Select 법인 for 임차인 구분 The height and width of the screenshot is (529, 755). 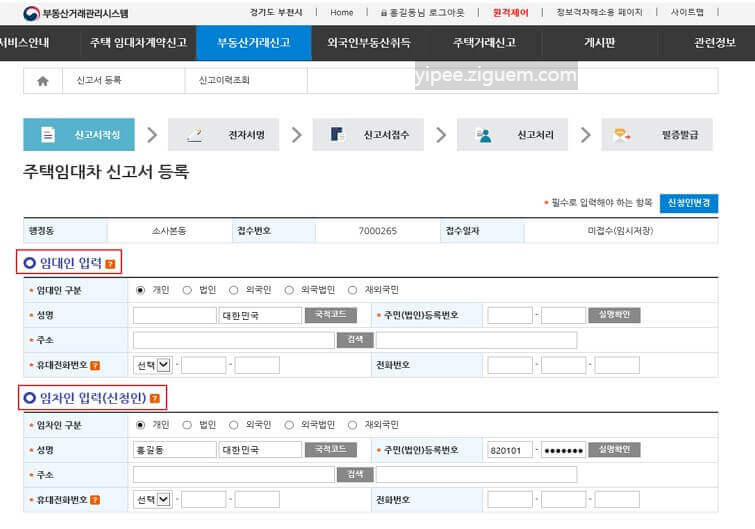(187, 425)
